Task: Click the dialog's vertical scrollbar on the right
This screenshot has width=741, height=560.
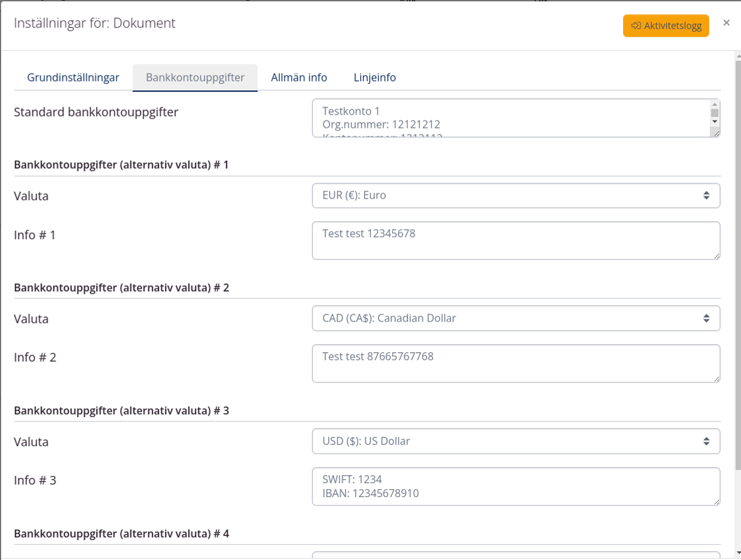Action: pyautogui.click(x=738, y=265)
